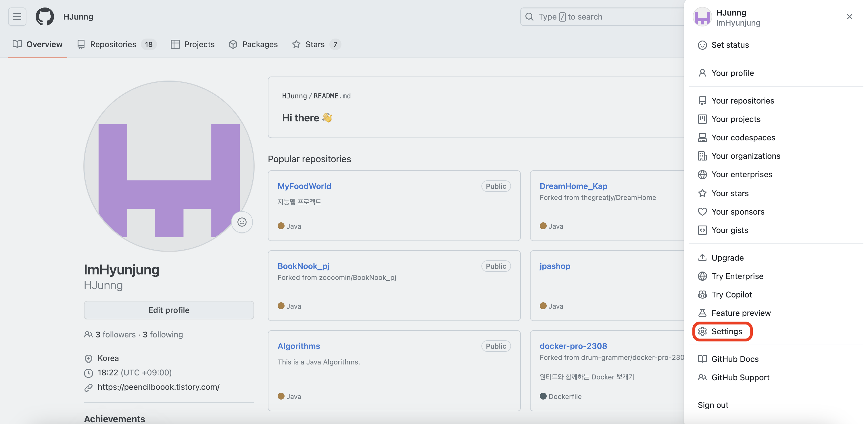Click the set status smiley on avatar
Screen dimensions: 868x424
242,222
